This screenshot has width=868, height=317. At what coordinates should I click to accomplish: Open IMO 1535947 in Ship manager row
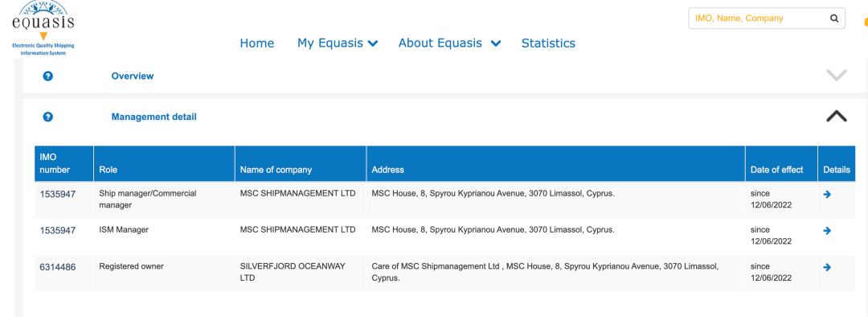[58, 194]
